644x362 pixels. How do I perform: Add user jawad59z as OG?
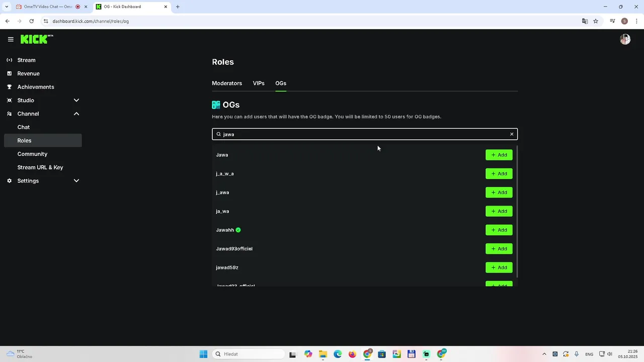499,267
